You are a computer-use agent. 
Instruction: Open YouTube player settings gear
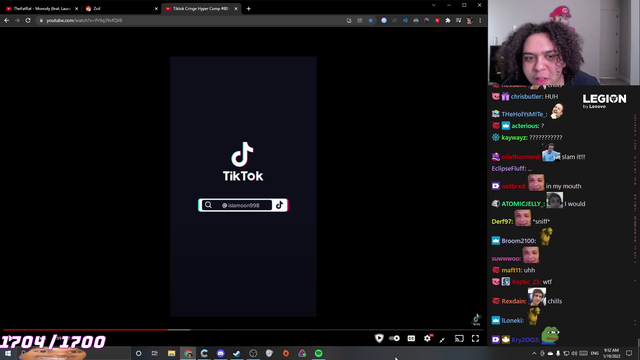click(x=427, y=338)
